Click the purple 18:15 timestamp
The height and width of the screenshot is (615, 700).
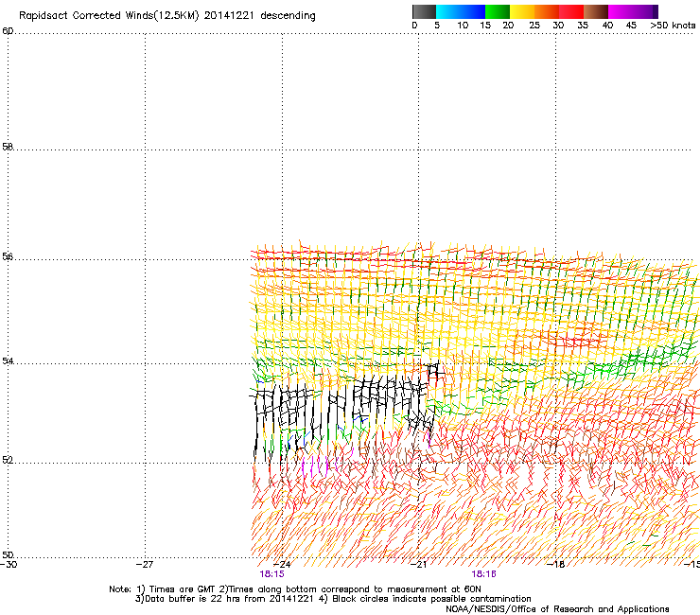coord(271,574)
